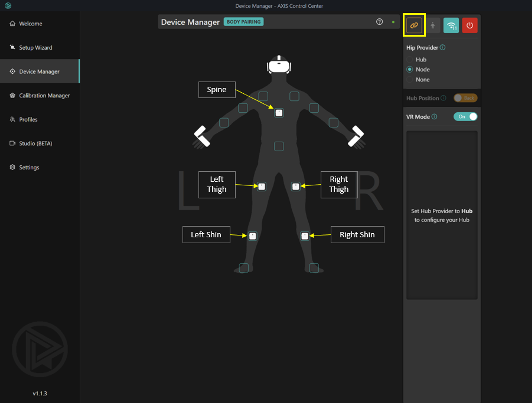This screenshot has height=403, width=532.
Task: Click info icon beside VR Mode
Action: (434, 117)
